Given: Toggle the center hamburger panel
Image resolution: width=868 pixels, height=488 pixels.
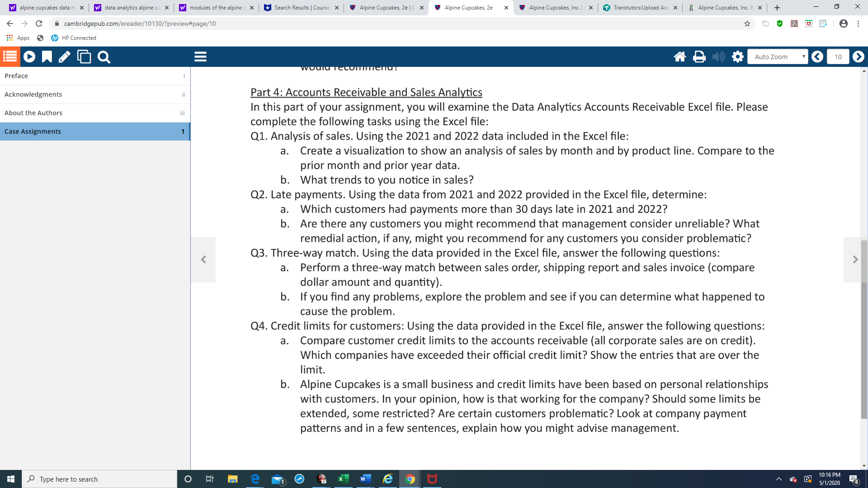Looking at the screenshot, I should [x=200, y=56].
